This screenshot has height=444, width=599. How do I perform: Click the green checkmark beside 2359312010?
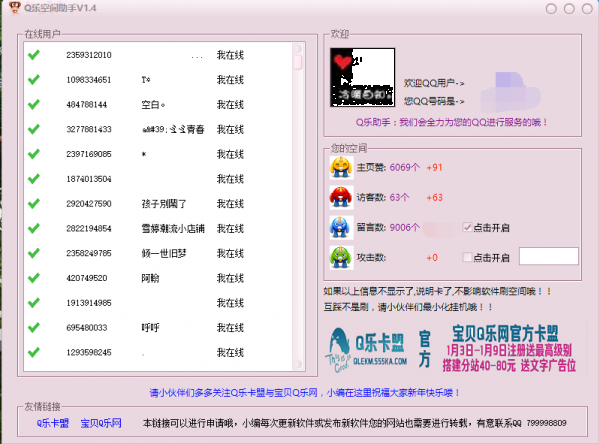[x=34, y=55]
